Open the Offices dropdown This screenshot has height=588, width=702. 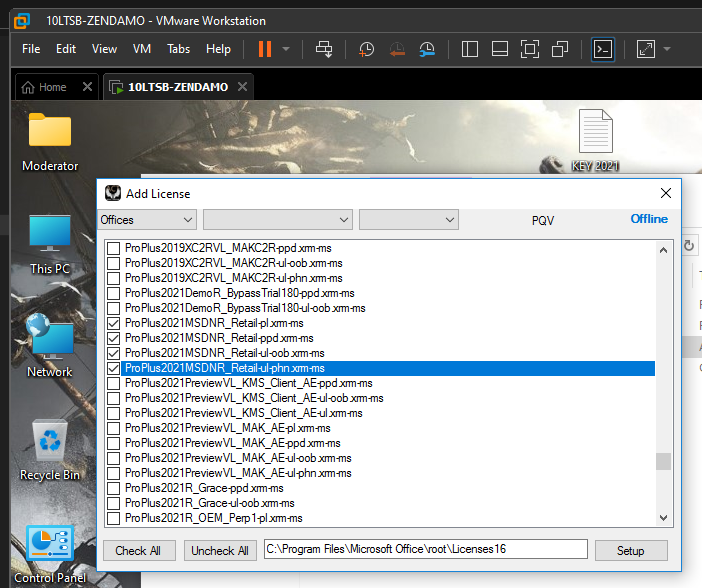[x=147, y=220]
